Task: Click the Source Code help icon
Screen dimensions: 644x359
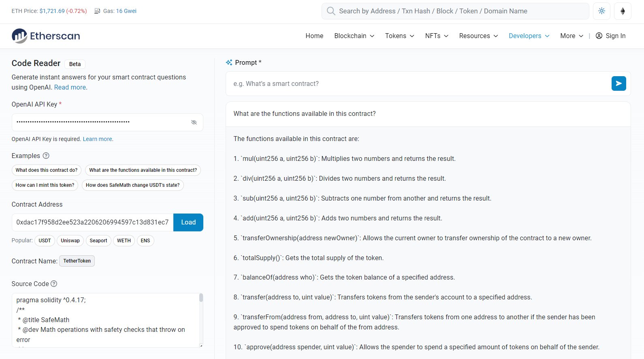Action: 54,284
